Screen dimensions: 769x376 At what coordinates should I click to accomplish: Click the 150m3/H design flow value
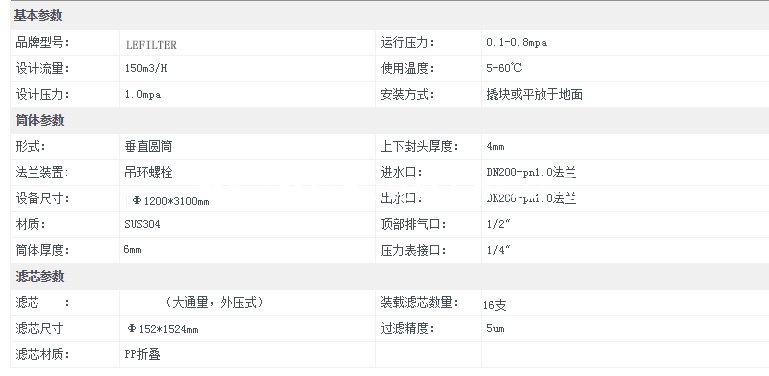[146, 68]
